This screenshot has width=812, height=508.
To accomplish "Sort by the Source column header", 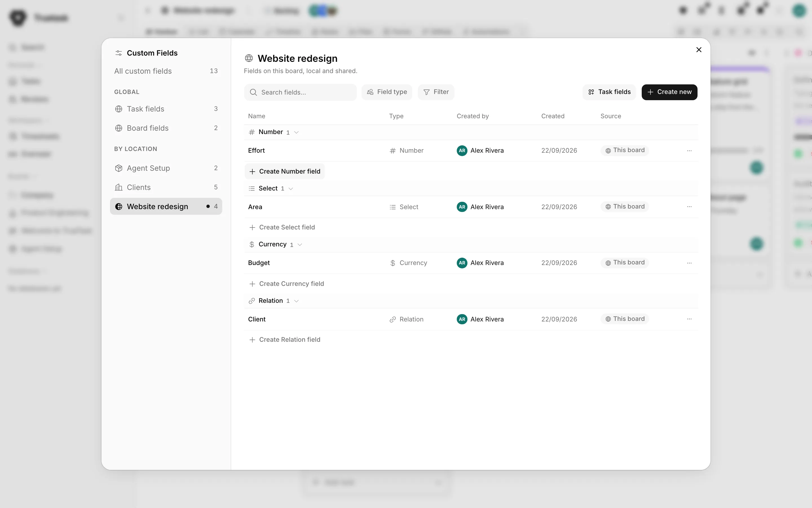I will [x=611, y=116].
